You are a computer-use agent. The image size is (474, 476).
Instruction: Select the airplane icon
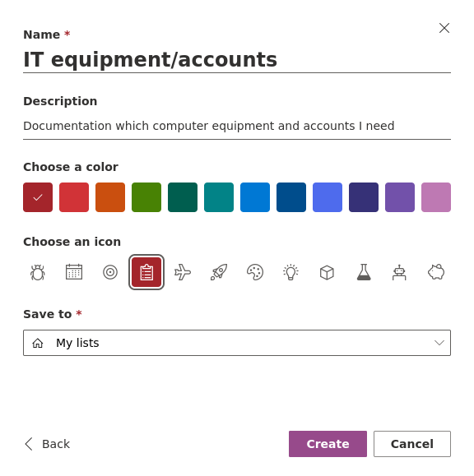[183, 272]
